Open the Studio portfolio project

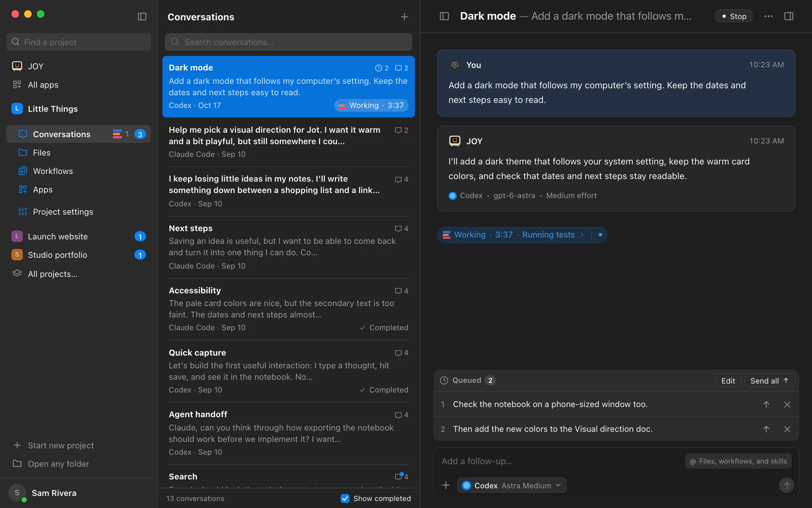click(x=79, y=255)
